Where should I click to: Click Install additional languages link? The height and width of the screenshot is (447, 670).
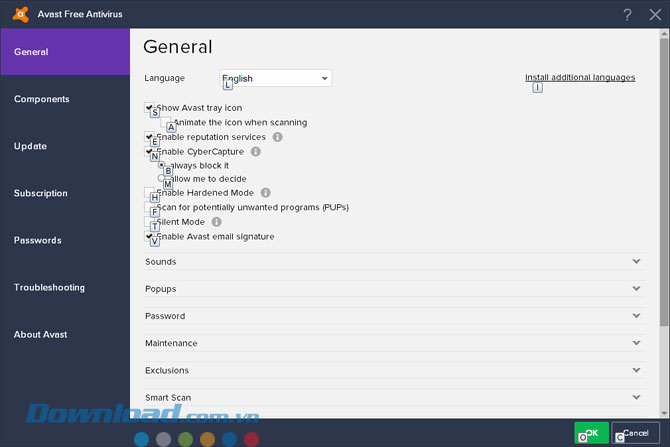[x=580, y=77]
